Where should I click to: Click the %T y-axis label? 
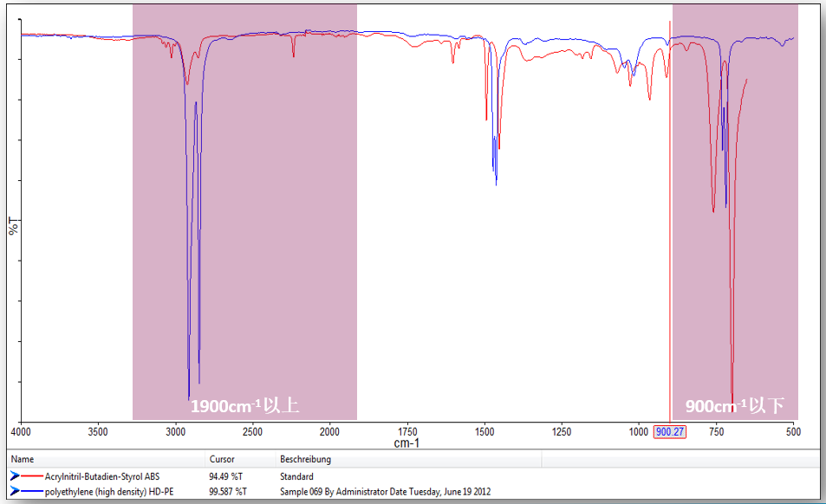point(13,226)
